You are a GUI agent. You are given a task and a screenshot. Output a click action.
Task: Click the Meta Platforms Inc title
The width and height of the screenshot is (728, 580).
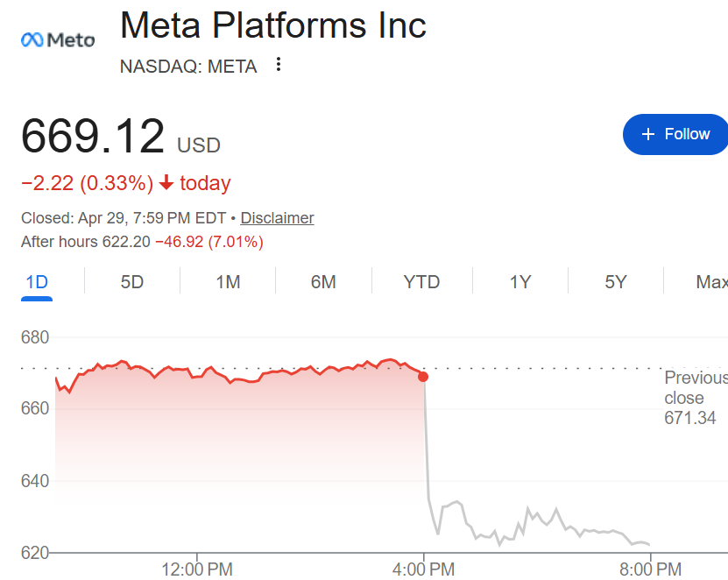tap(272, 25)
